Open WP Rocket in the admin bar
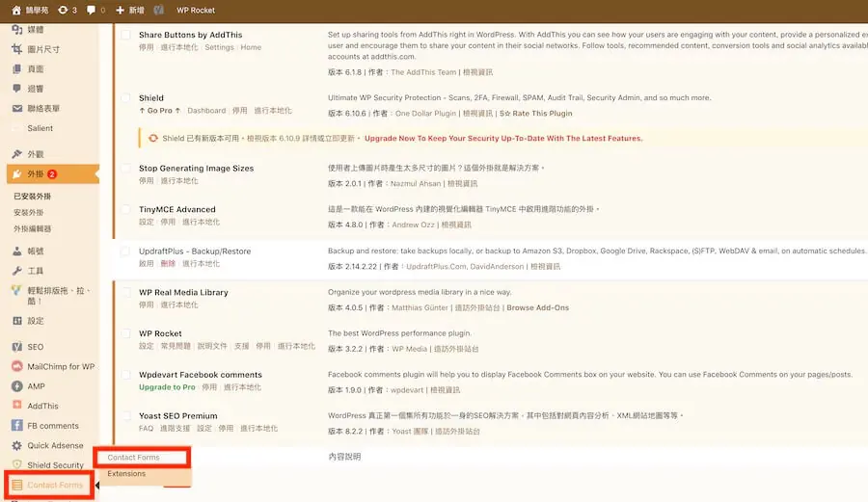 click(x=196, y=10)
